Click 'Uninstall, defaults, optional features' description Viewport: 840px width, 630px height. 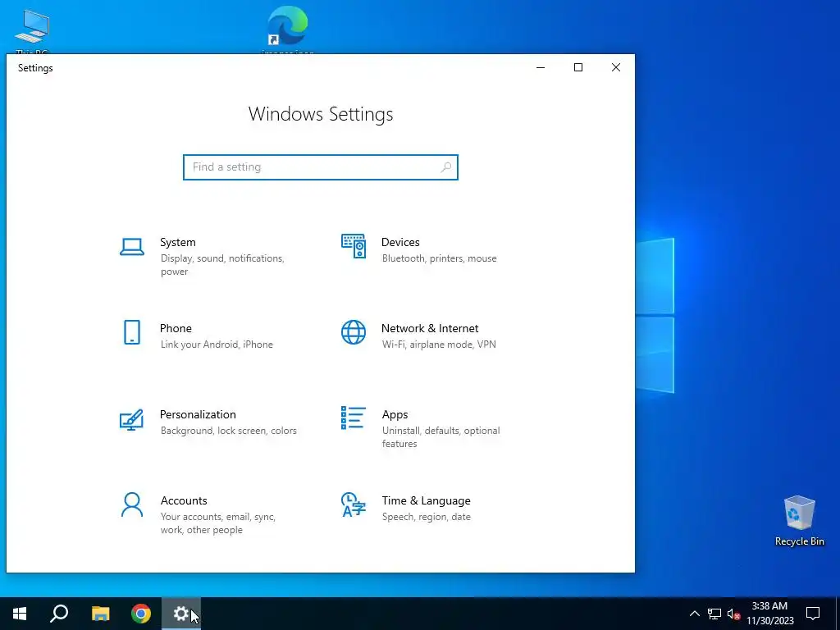(x=441, y=437)
